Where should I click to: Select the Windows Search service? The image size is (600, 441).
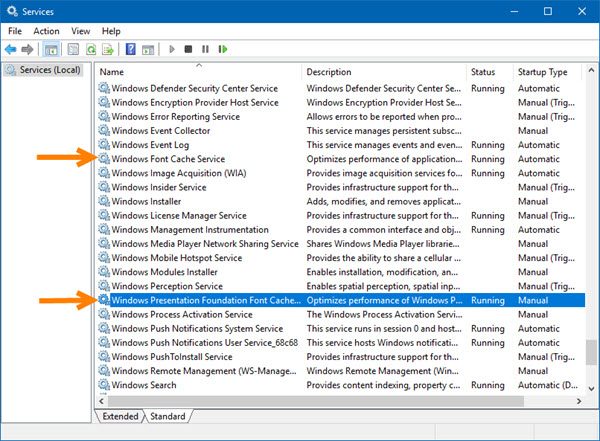point(144,385)
